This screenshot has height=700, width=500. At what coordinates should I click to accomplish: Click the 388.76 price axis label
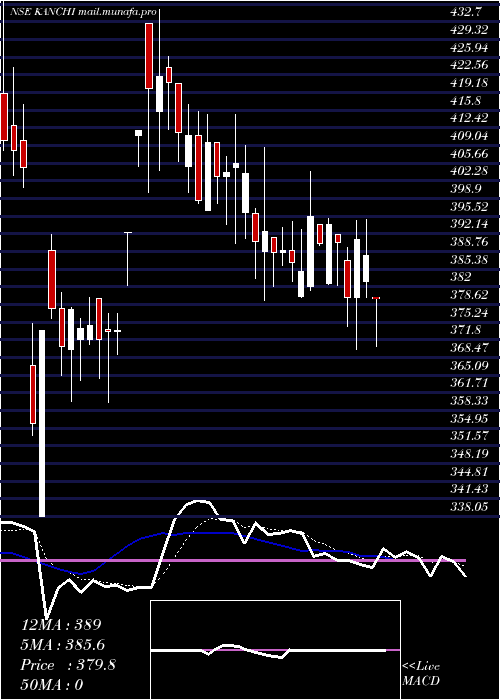[470, 242]
